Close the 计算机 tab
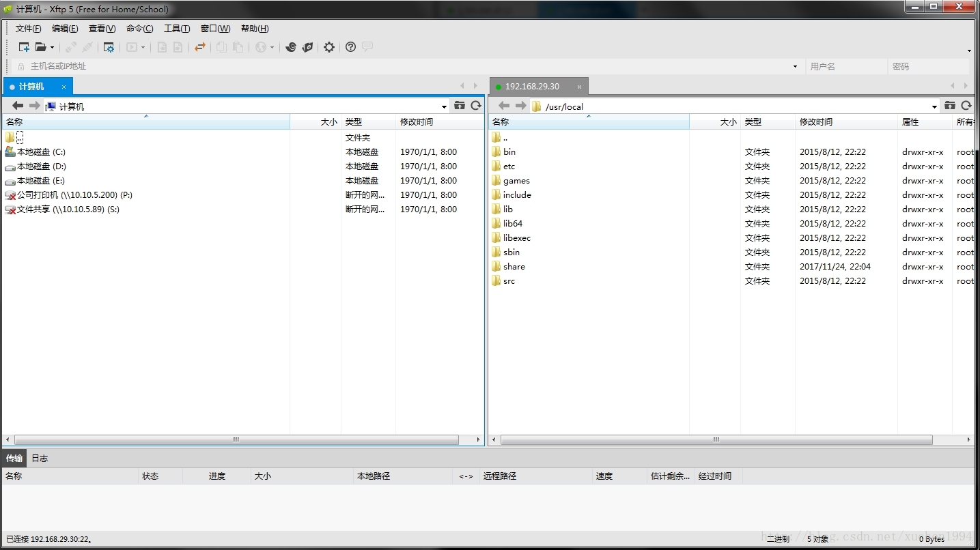The width and height of the screenshot is (980, 550). [x=64, y=87]
